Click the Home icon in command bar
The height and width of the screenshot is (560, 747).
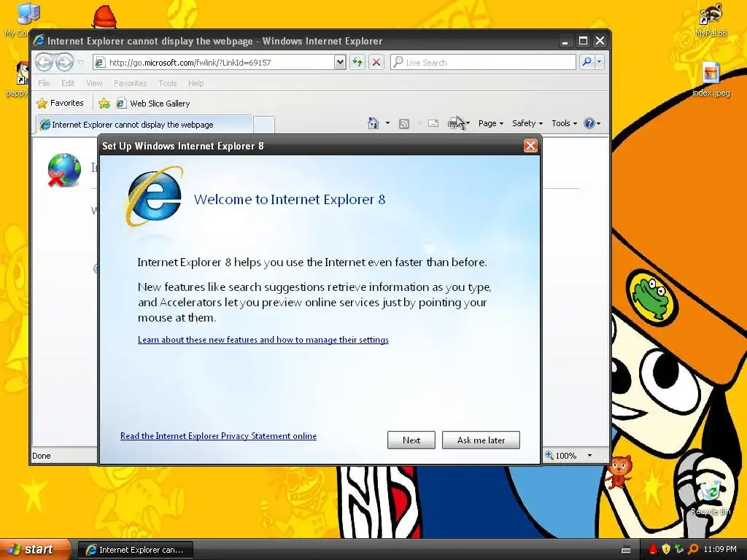373,123
